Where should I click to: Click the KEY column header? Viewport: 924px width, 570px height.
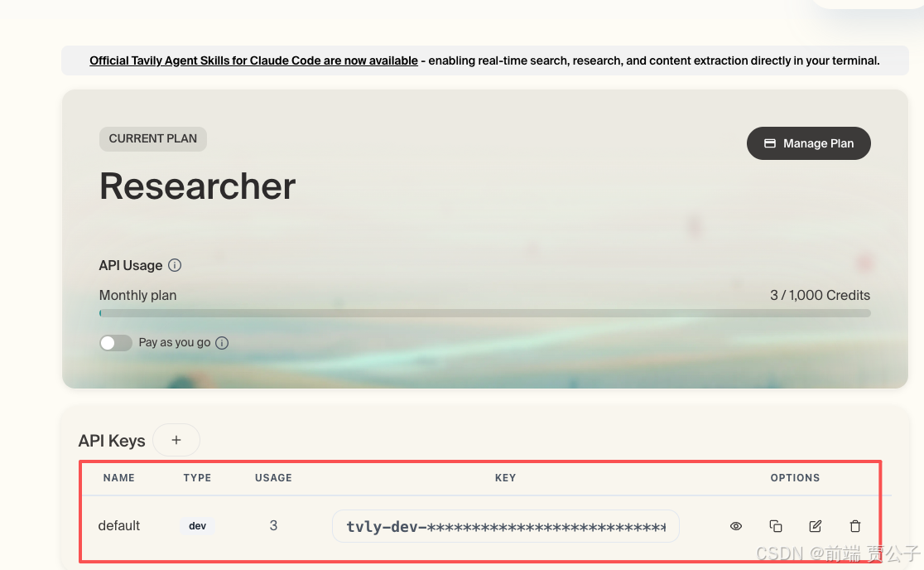[x=506, y=478]
